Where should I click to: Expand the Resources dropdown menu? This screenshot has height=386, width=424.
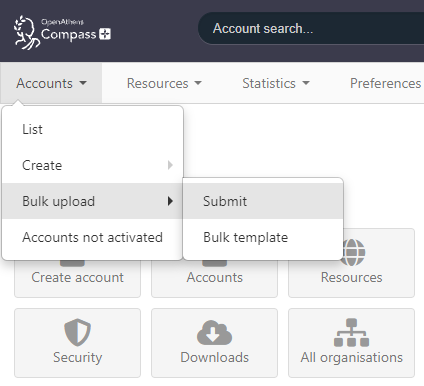pyautogui.click(x=164, y=83)
